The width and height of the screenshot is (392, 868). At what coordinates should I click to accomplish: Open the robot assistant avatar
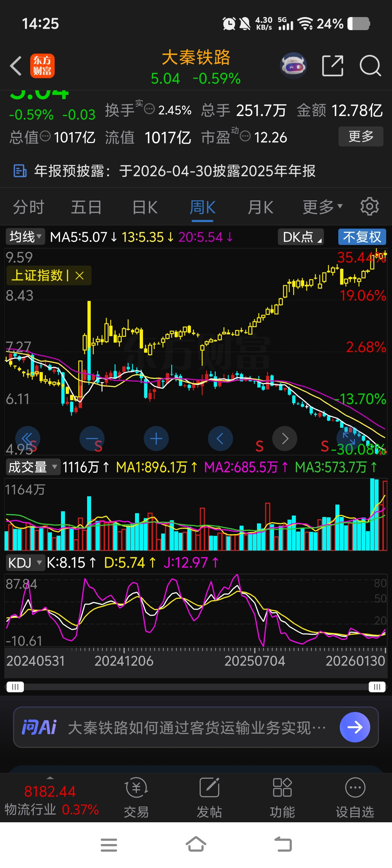click(293, 66)
